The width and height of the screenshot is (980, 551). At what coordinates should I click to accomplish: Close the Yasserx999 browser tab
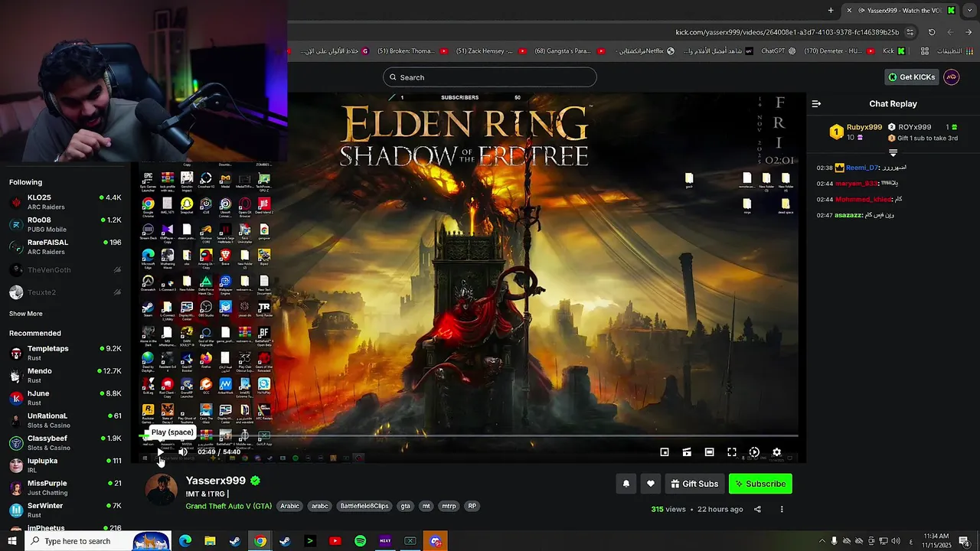click(x=849, y=10)
